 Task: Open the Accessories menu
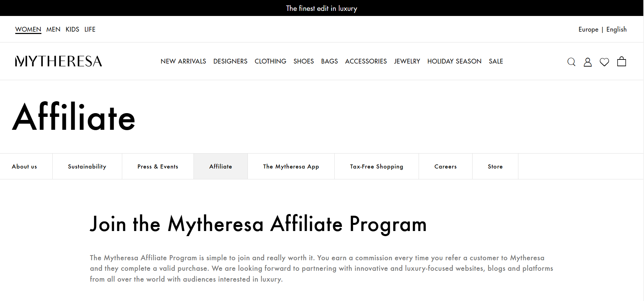(x=366, y=61)
